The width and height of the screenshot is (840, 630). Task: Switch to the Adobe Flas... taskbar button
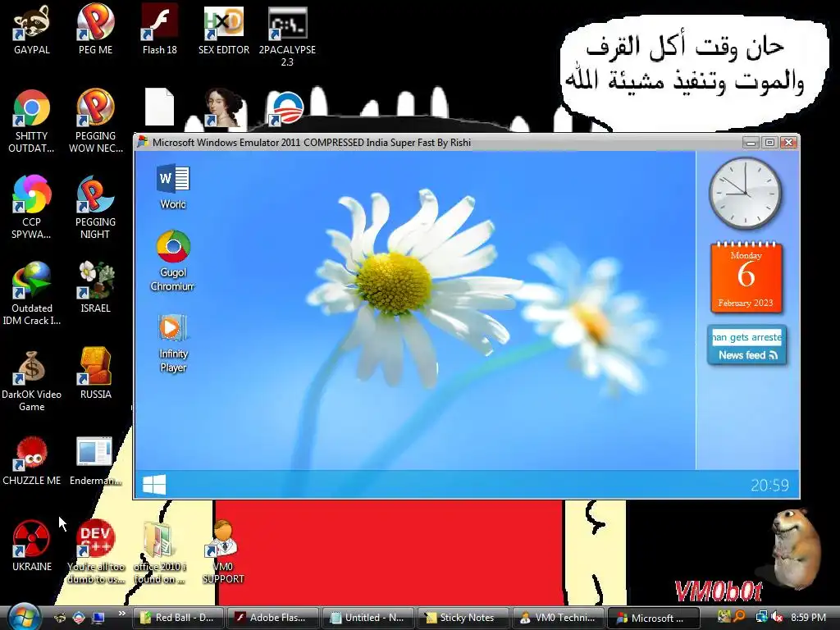click(272, 618)
